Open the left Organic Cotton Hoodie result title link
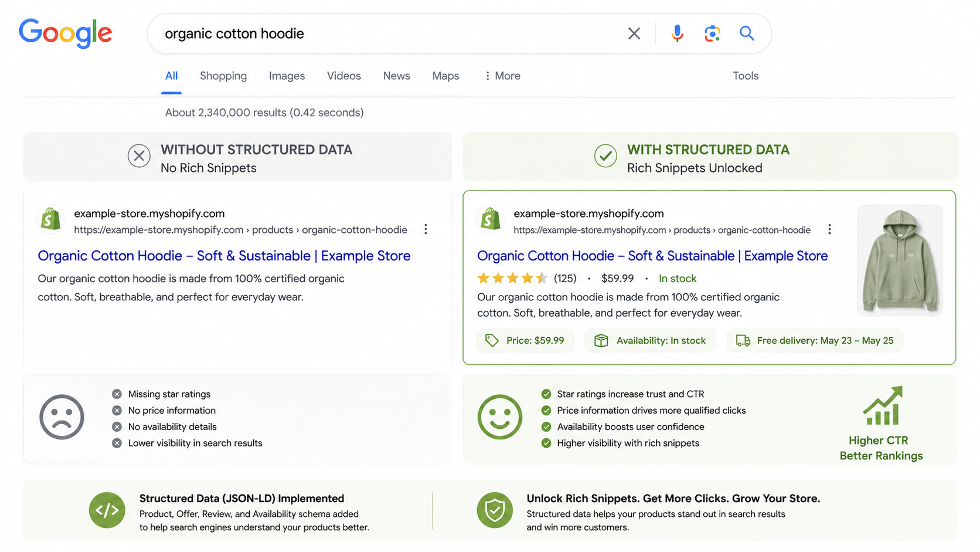 (224, 256)
